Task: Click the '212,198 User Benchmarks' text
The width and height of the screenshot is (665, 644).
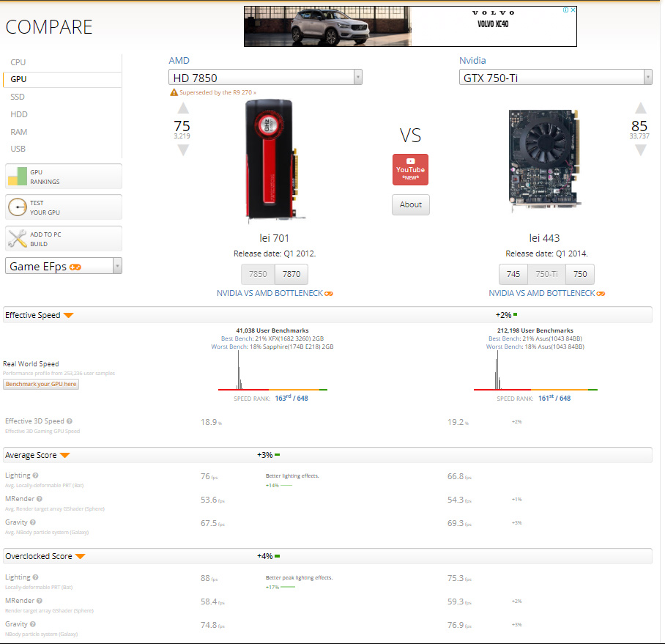Action: click(535, 330)
